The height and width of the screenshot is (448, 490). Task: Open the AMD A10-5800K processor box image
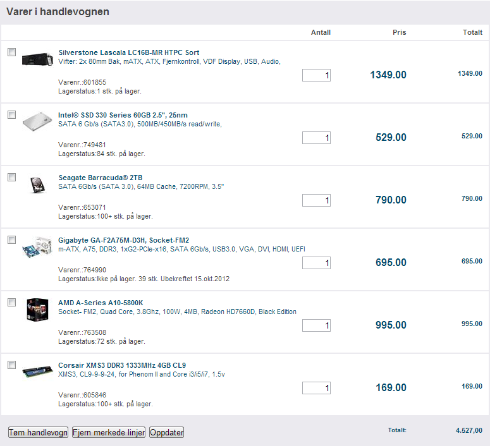pyautogui.click(x=37, y=310)
